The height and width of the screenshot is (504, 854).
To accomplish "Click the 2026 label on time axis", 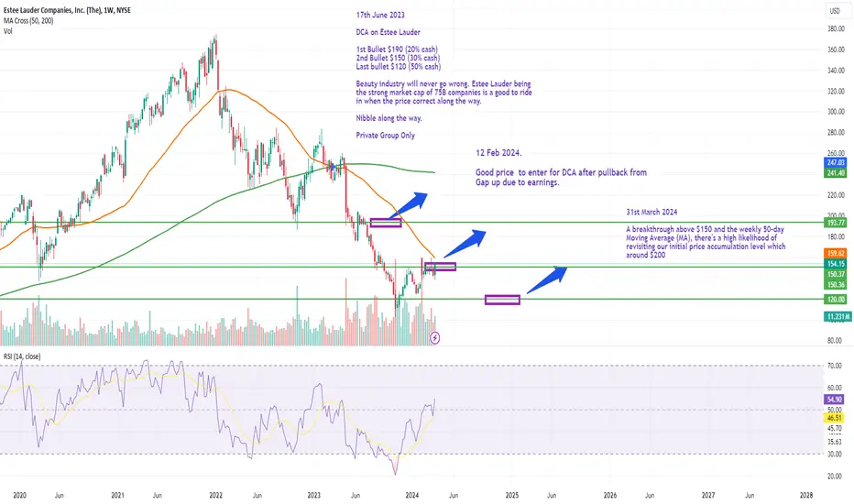I will tap(610, 495).
